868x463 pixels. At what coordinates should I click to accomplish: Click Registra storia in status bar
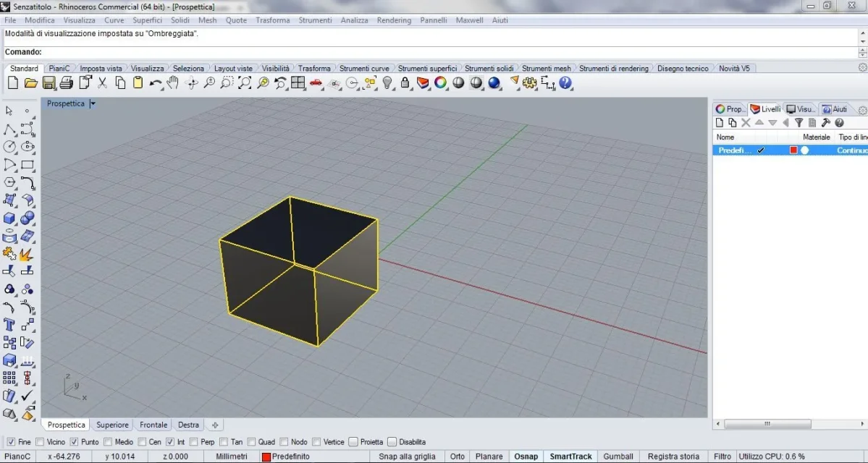tap(674, 456)
